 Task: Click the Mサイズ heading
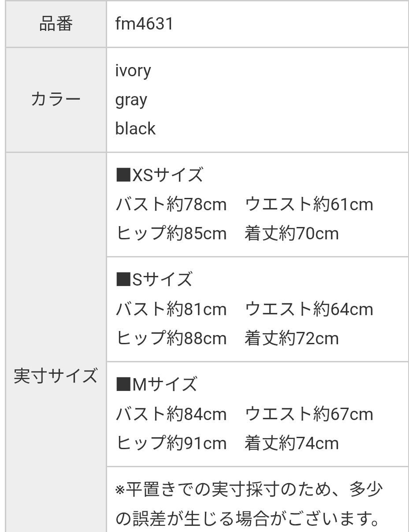156,385
